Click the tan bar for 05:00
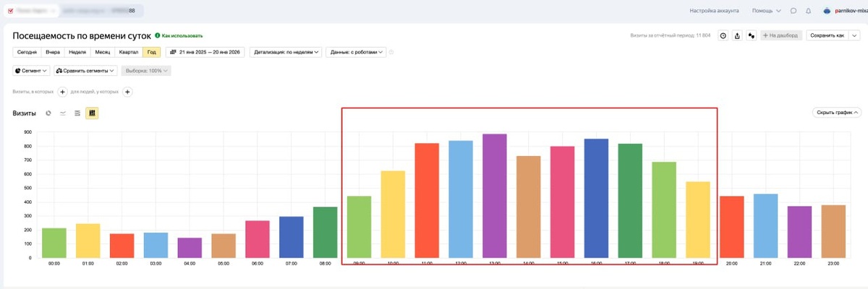 pyautogui.click(x=224, y=246)
